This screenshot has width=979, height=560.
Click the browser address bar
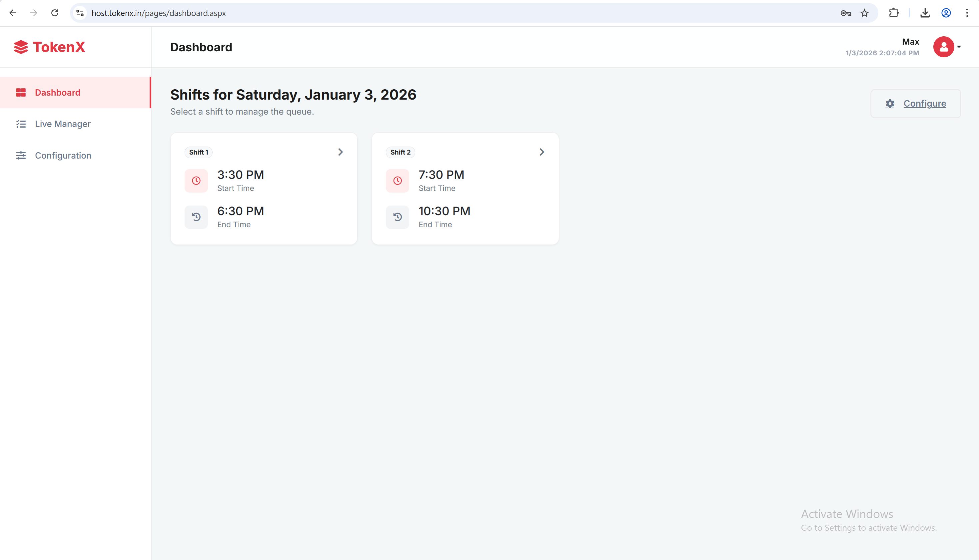[269, 13]
